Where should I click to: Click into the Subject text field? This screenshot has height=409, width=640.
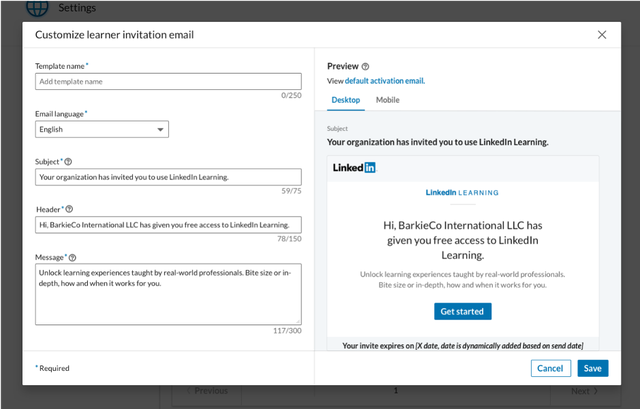tap(168, 177)
